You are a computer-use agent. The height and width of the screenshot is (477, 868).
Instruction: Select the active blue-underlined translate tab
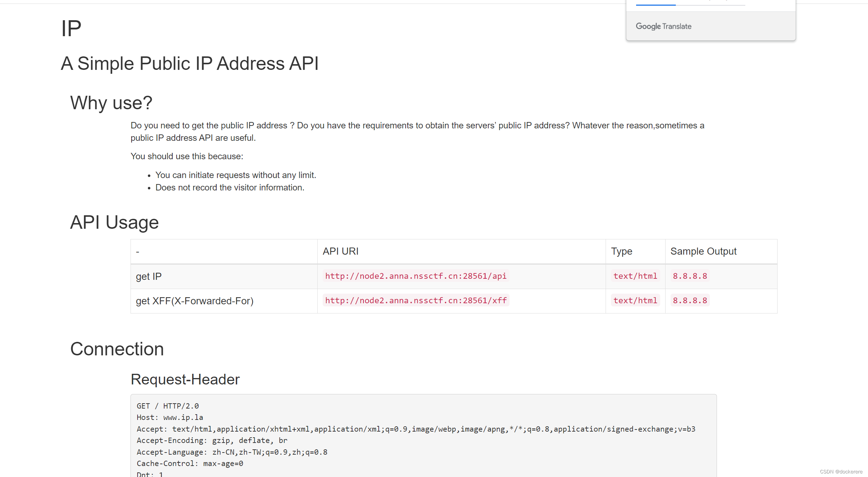pos(656,3)
